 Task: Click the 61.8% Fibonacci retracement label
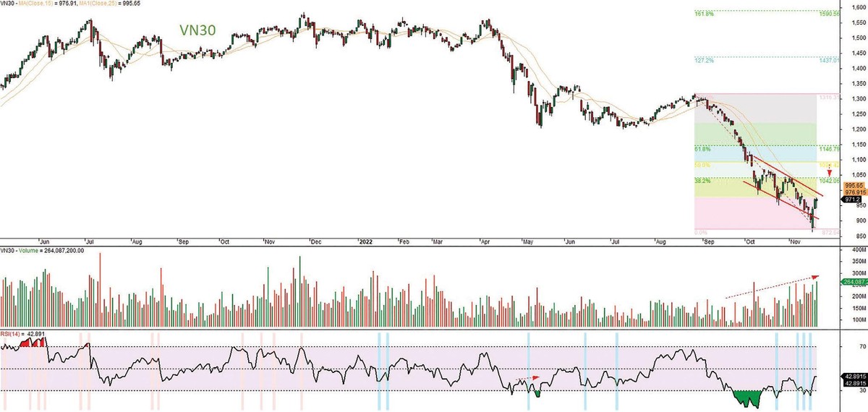click(703, 148)
